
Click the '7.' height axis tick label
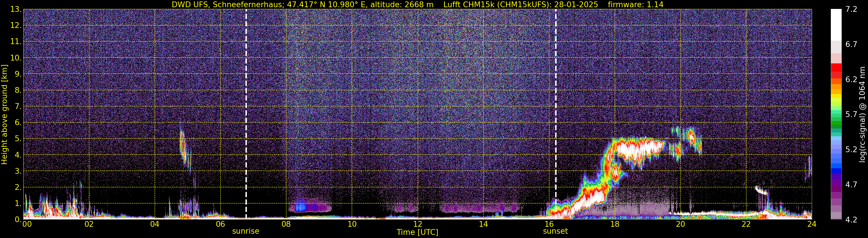pyautogui.click(x=18, y=107)
